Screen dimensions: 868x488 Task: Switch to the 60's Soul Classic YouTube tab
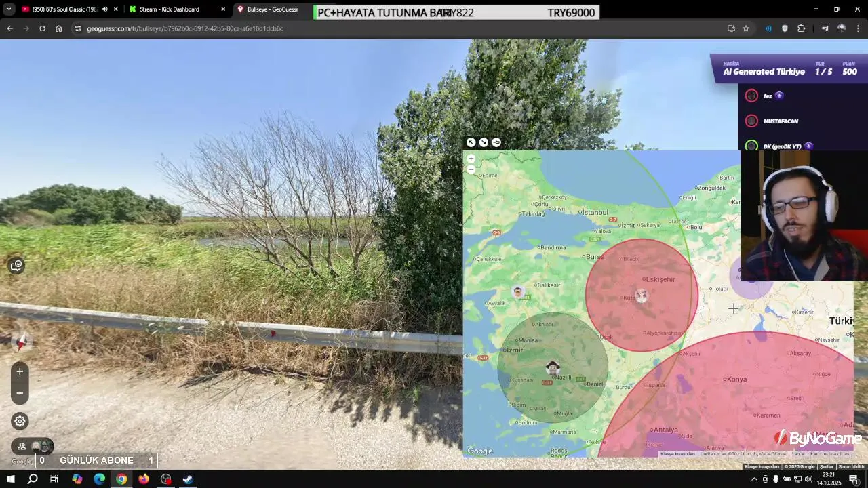click(64, 9)
